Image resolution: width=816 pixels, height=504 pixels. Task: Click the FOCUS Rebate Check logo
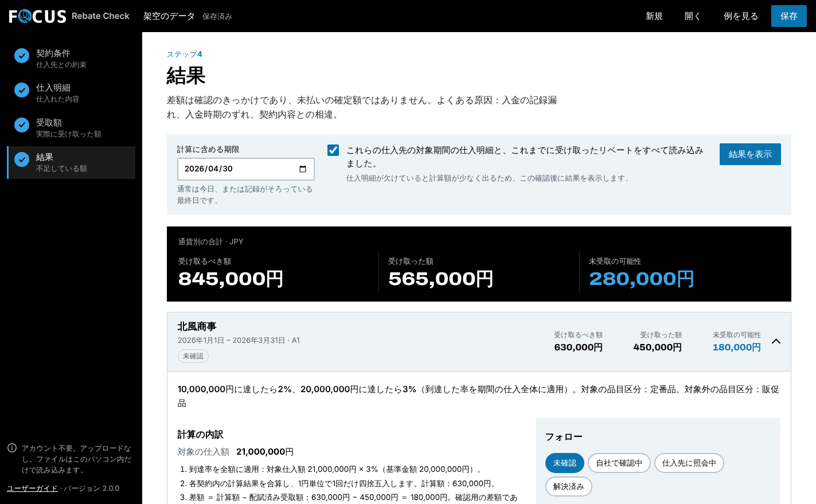pos(69,16)
